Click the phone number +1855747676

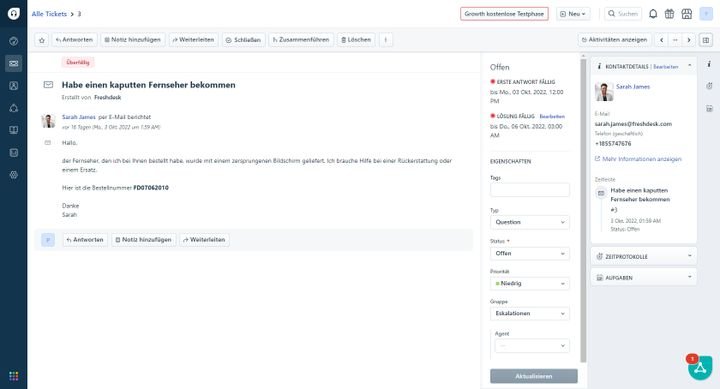[x=613, y=144]
